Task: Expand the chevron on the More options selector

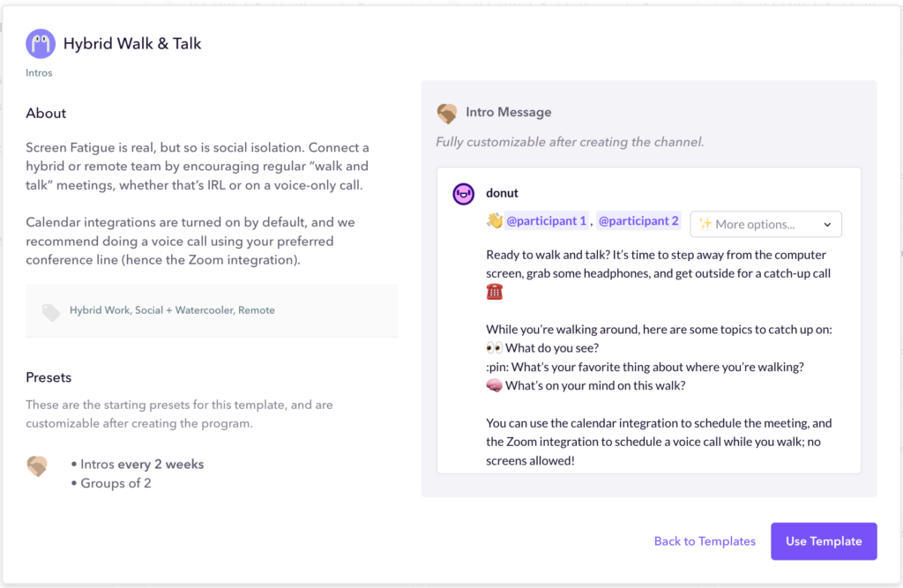Action: [x=827, y=224]
